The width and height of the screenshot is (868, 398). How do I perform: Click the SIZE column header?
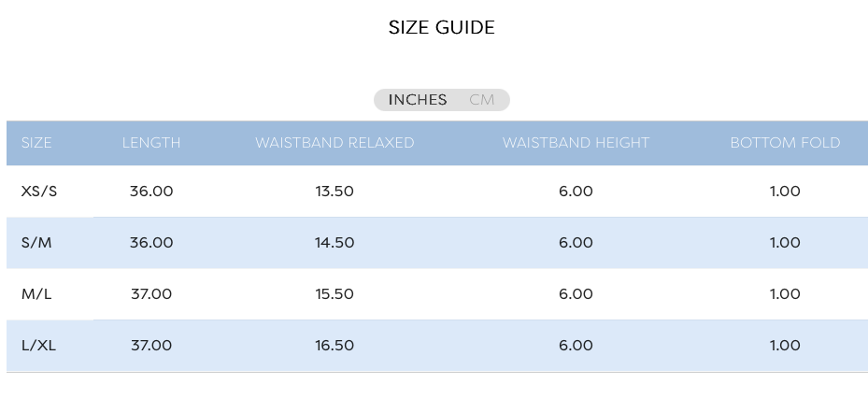[x=36, y=143]
